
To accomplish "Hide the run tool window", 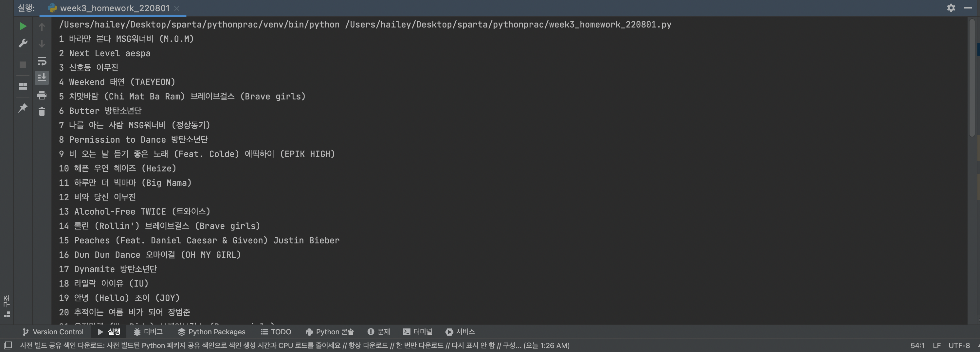I will [968, 8].
